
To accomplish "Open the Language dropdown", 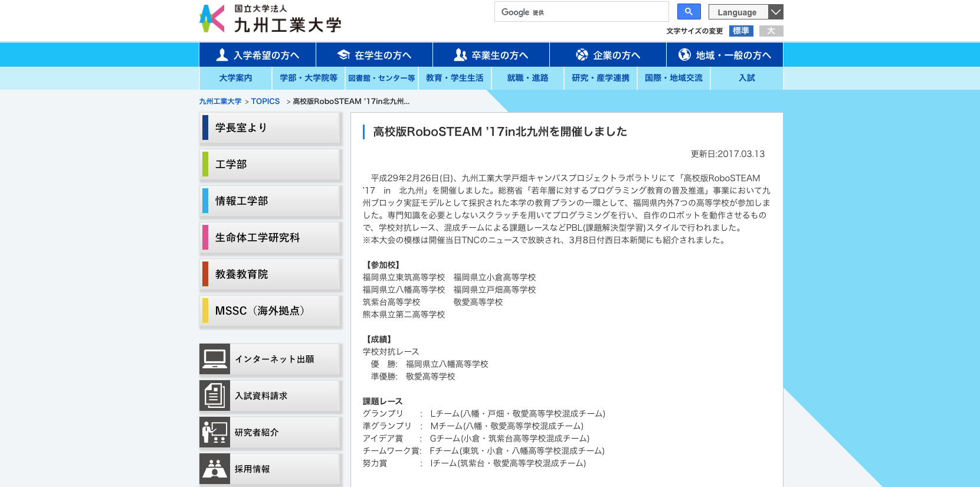I will [746, 12].
